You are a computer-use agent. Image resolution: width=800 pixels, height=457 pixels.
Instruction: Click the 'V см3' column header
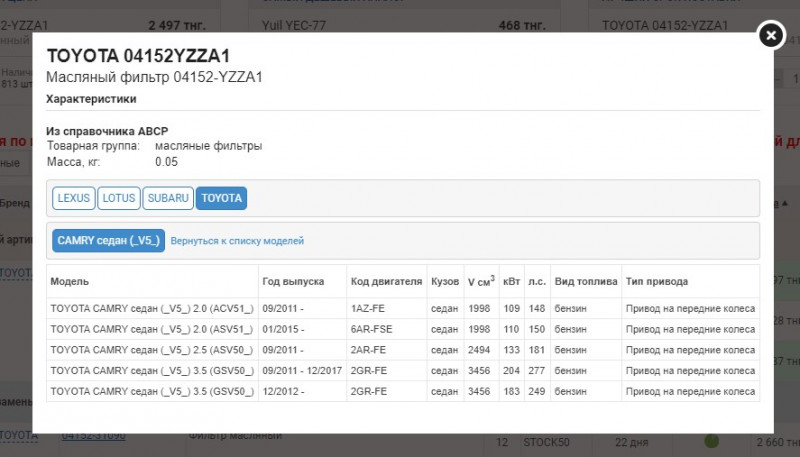click(481, 281)
